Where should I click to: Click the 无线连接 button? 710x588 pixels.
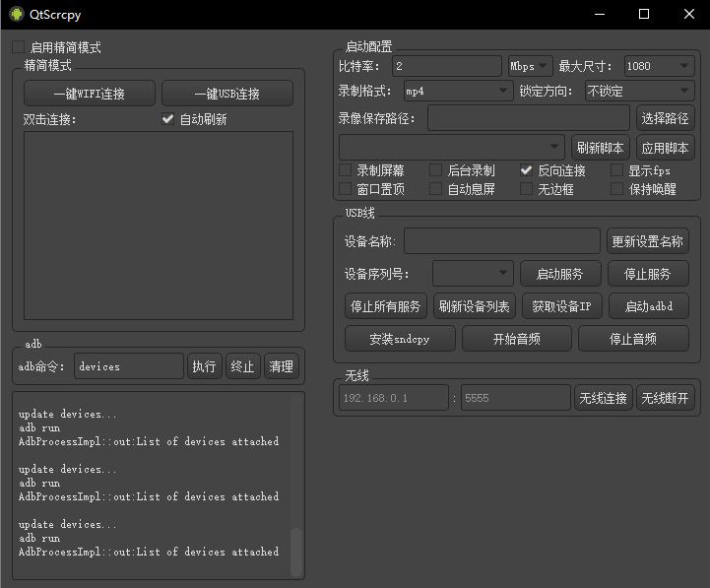click(x=603, y=398)
